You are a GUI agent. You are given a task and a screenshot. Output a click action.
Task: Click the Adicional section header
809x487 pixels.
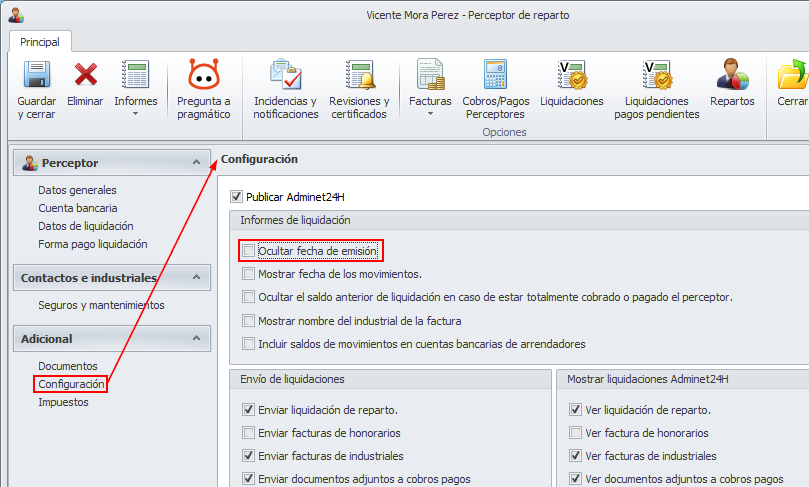111,338
